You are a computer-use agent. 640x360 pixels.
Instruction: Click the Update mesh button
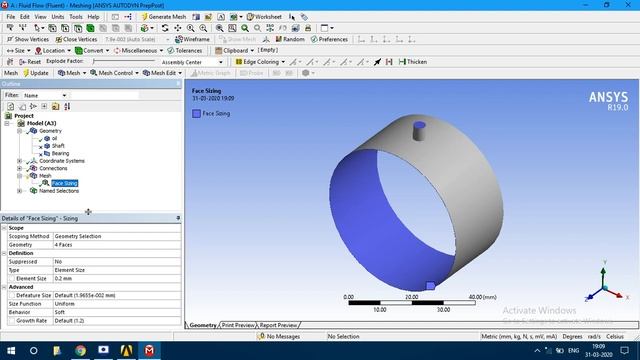point(36,73)
